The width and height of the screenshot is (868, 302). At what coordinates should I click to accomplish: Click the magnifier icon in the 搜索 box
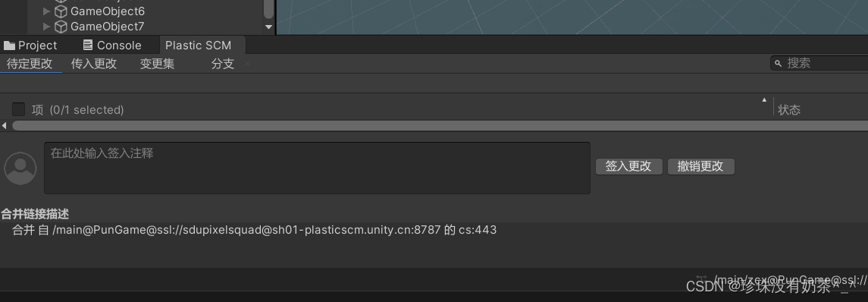pos(778,63)
